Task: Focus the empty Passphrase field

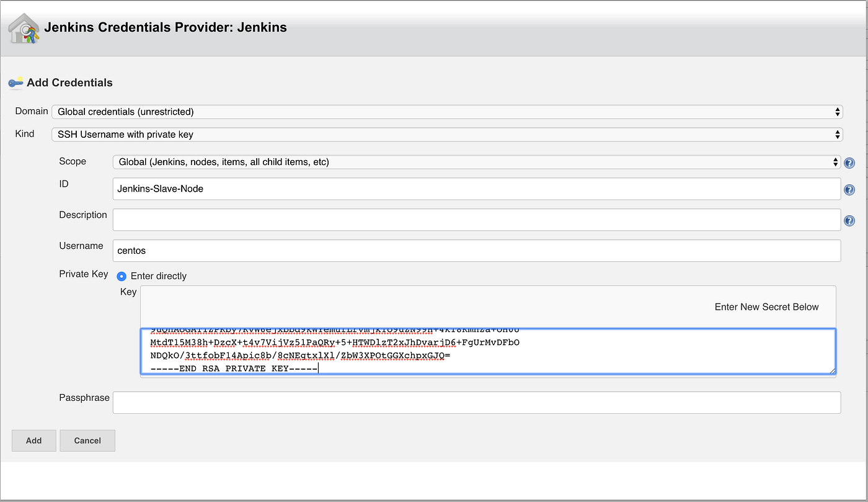Action: [x=434, y=402]
